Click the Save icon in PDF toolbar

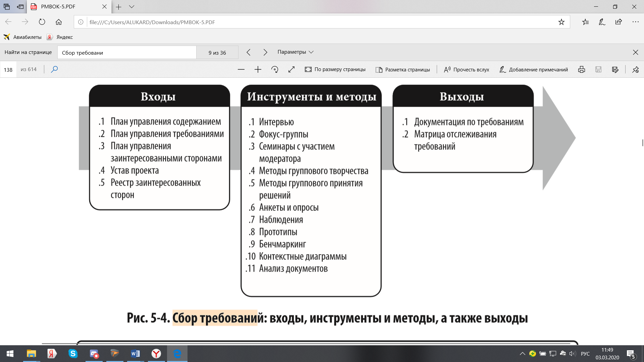pyautogui.click(x=598, y=69)
